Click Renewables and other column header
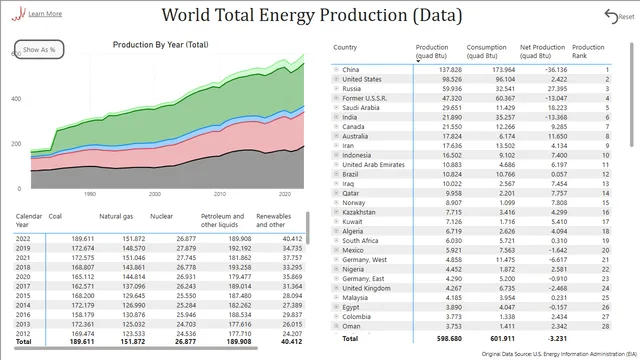 point(273,220)
